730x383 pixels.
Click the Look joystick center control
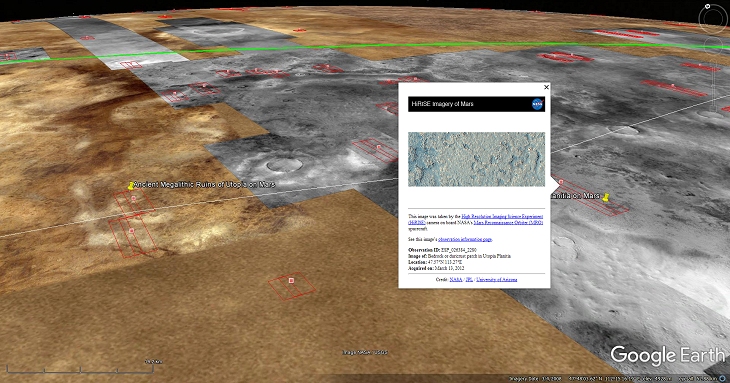tap(713, 20)
